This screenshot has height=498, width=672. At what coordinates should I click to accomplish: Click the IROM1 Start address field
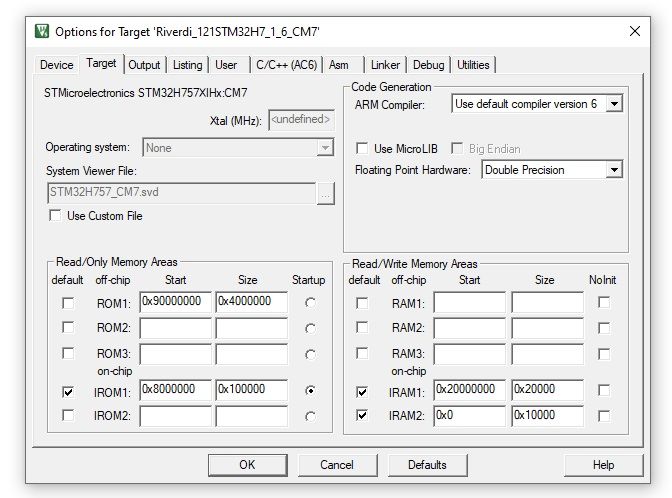coord(175,390)
